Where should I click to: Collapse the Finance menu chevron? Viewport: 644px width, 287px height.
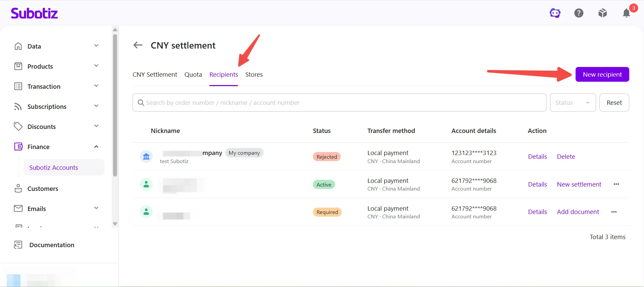click(96, 146)
